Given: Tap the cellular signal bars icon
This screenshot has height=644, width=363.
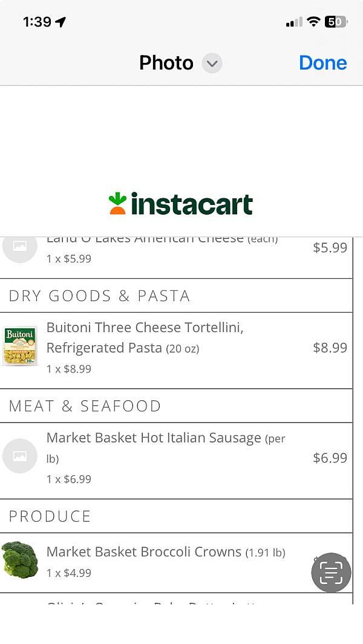Looking at the screenshot, I should [292, 21].
